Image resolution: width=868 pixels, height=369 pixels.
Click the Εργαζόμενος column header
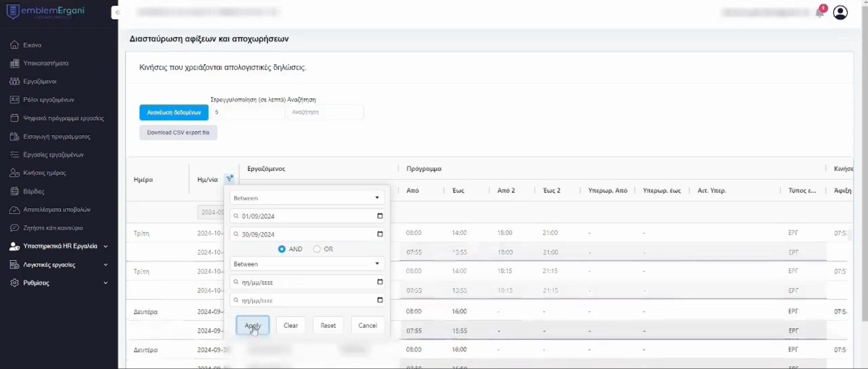pyautogui.click(x=266, y=169)
